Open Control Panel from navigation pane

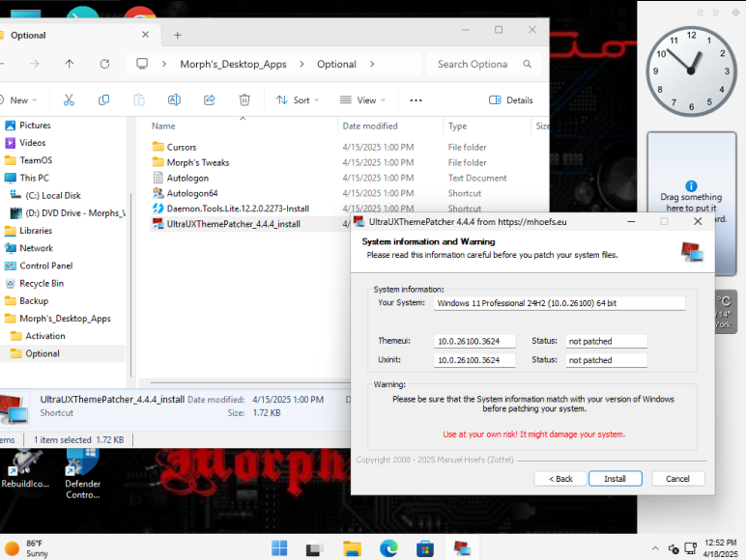(x=46, y=266)
